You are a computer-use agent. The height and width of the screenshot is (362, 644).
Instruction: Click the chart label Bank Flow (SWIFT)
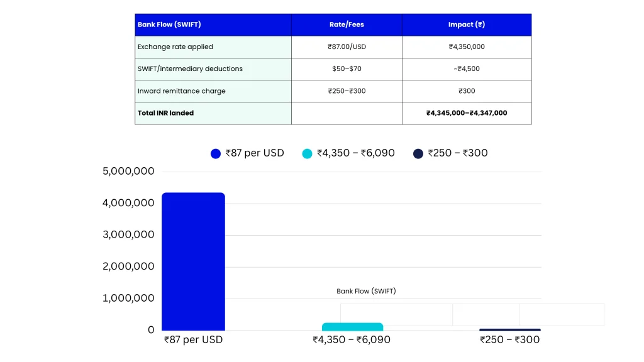click(x=367, y=291)
